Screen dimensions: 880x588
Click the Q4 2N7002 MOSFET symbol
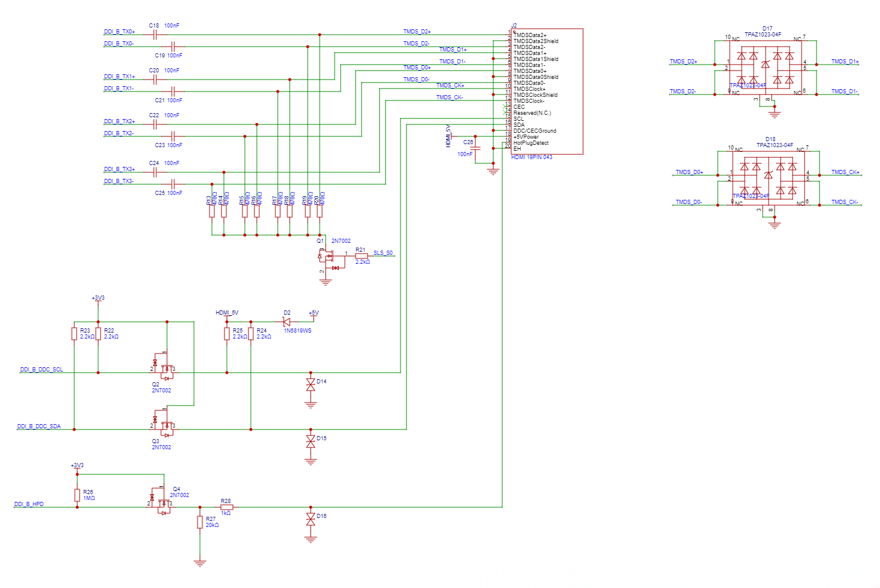[x=163, y=501]
